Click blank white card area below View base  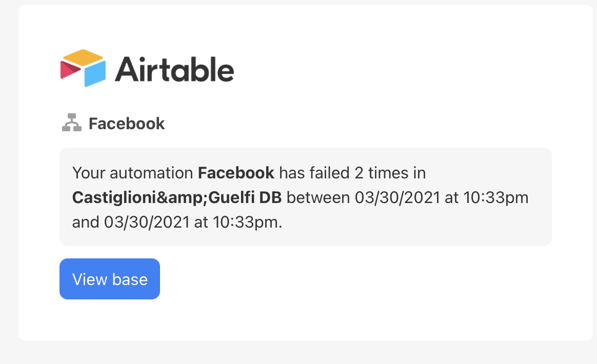[305, 320]
